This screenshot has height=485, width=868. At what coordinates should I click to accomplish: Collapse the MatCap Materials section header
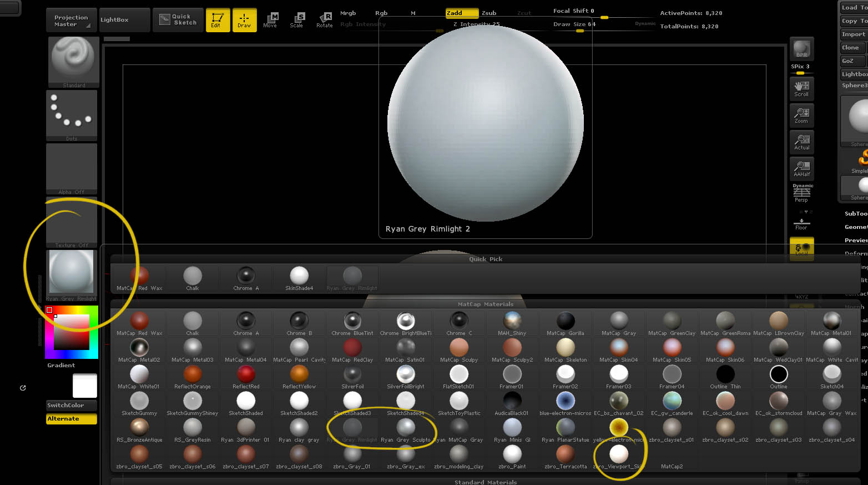[x=486, y=304]
